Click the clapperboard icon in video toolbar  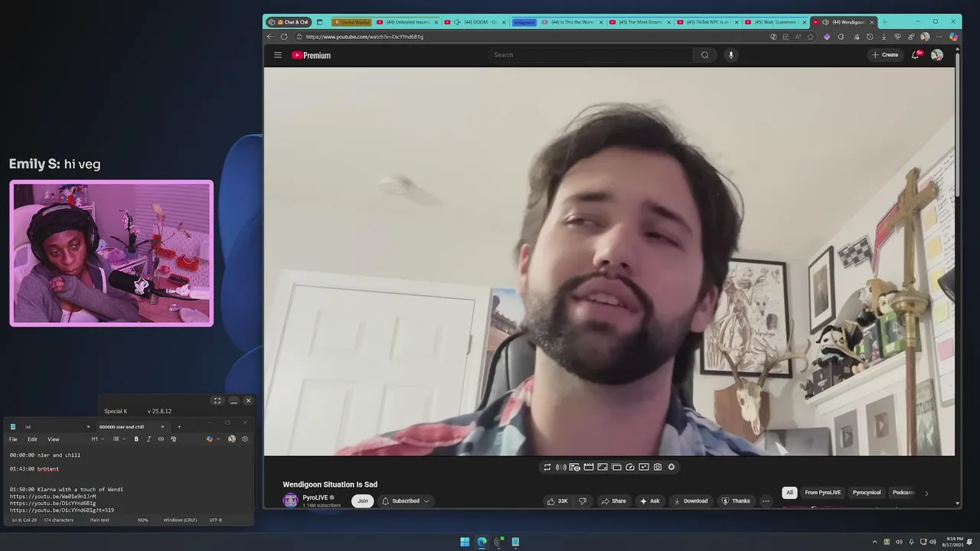[589, 467]
